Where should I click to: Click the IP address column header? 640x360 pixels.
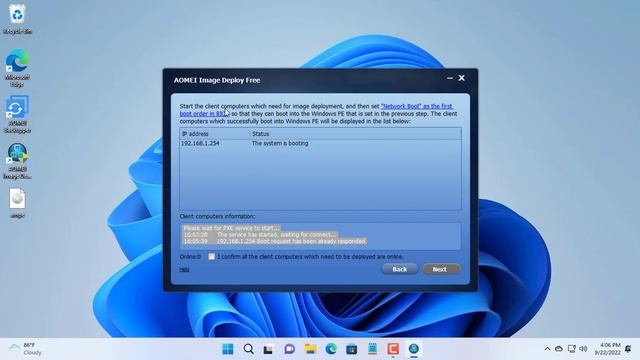coord(215,134)
